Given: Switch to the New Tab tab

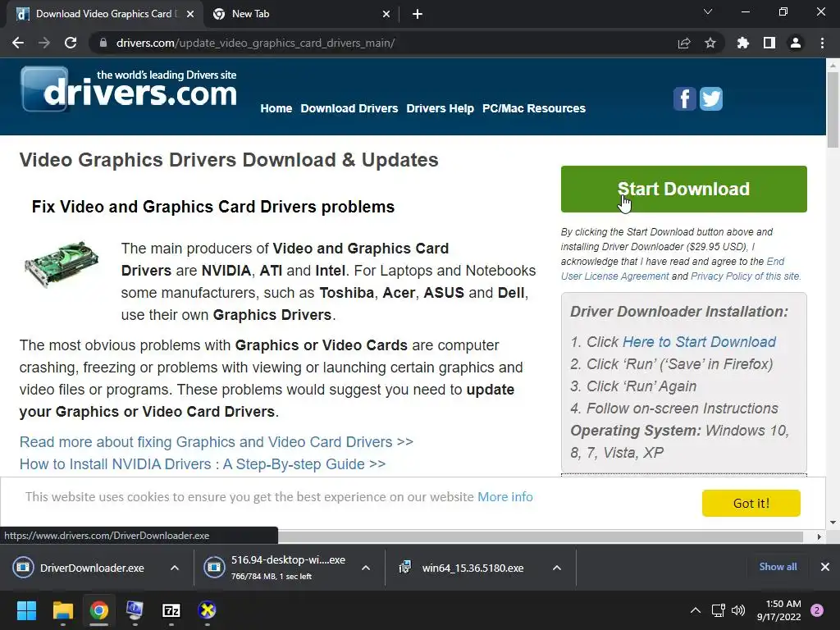Looking at the screenshot, I should click(302, 15).
